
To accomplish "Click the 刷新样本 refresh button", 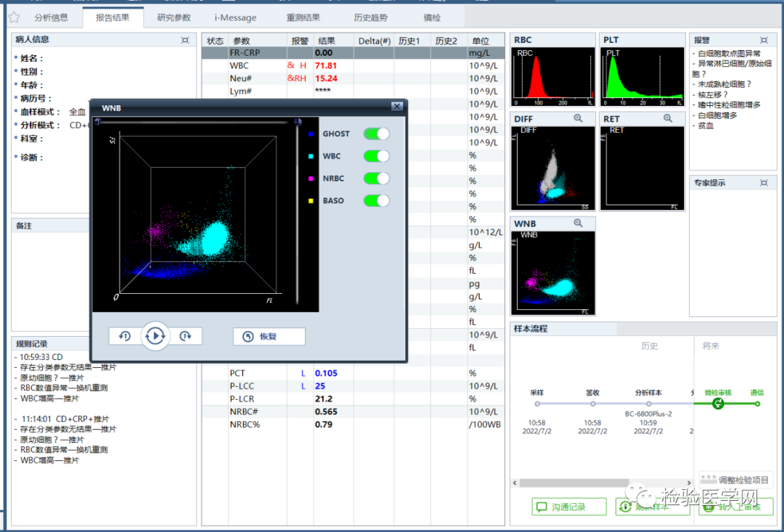I will click(x=653, y=507).
